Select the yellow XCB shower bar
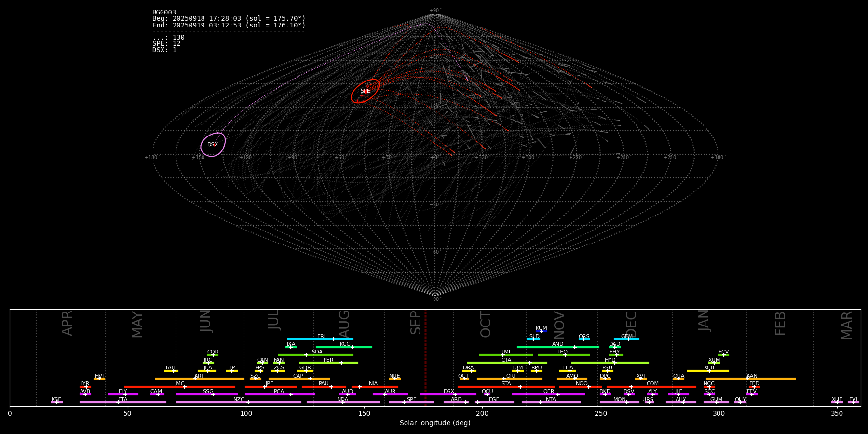This screenshot has height=434, width=868. click(708, 371)
